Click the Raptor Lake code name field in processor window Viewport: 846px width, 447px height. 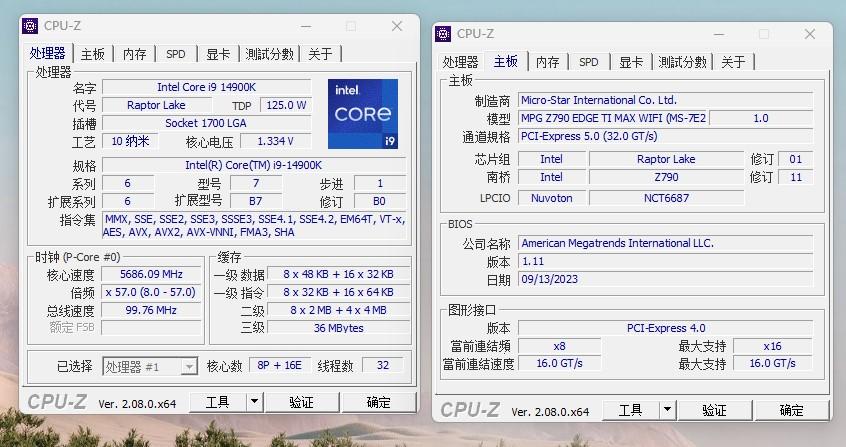point(156,105)
